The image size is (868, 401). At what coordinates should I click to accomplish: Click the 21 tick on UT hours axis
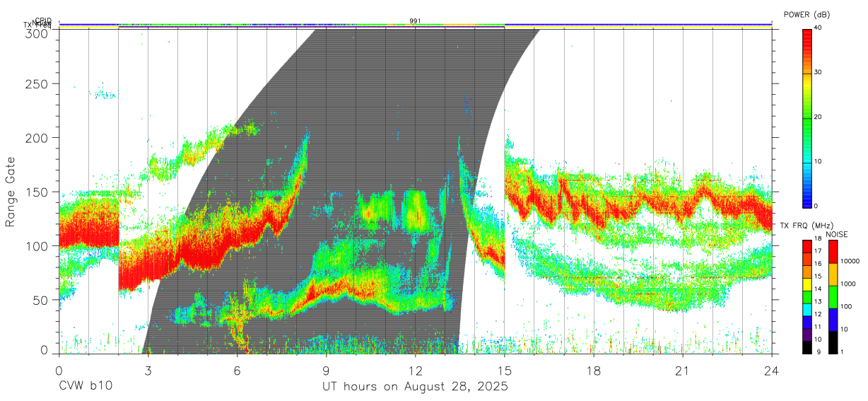pos(683,371)
